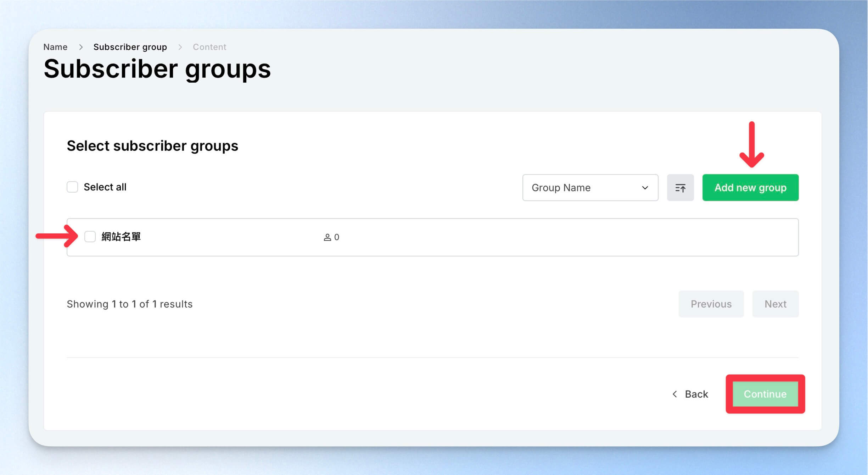Open the Group Name dropdown
868x475 pixels.
tap(590, 188)
